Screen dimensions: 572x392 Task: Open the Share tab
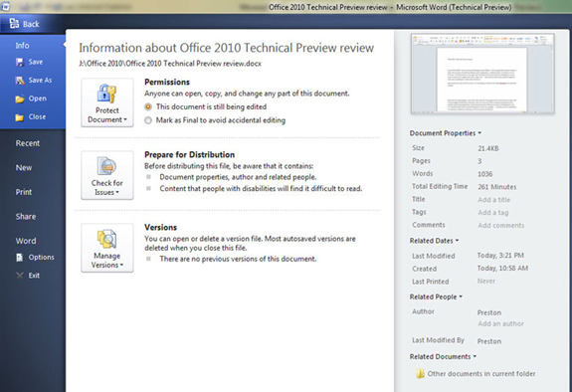[26, 217]
